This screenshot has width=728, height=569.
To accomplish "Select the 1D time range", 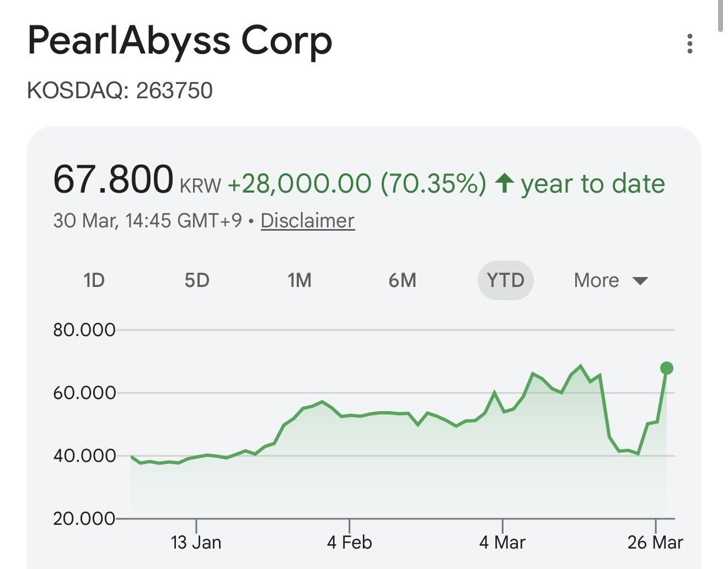I will (x=94, y=280).
